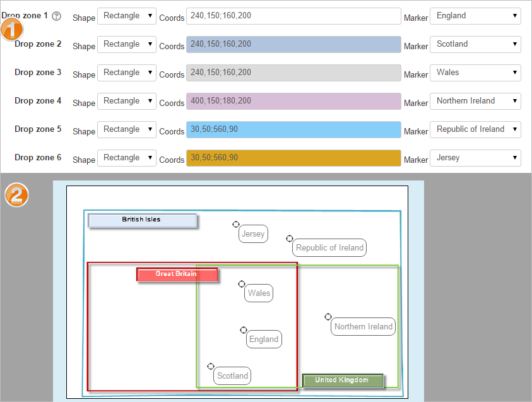Image resolution: width=532 pixels, height=402 pixels.
Task: Click the crosshair handle of Jersey marker
Action: click(x=236, y=224)
